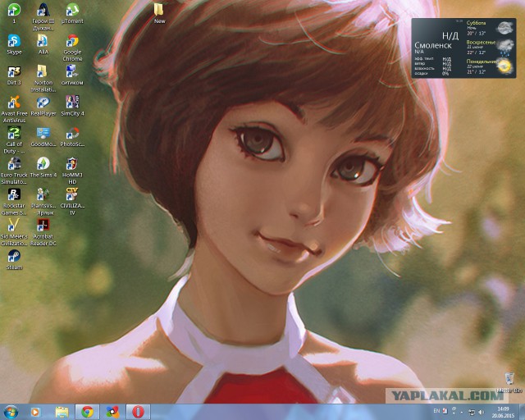
Task: Open Windows Media Player from the taskbar
Action: 35,412
